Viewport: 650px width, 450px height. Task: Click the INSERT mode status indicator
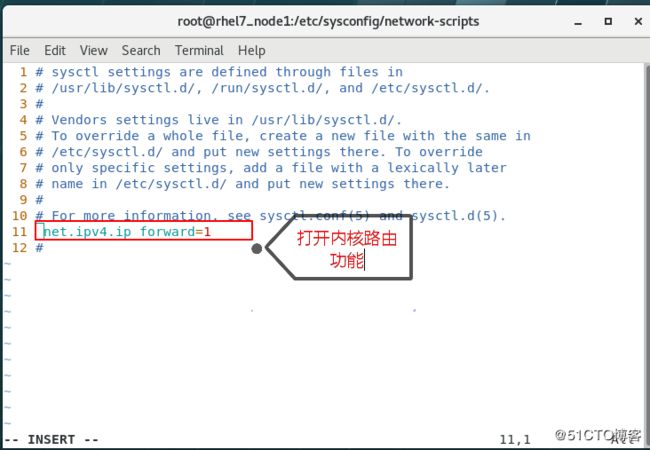(x=51, y=439)
